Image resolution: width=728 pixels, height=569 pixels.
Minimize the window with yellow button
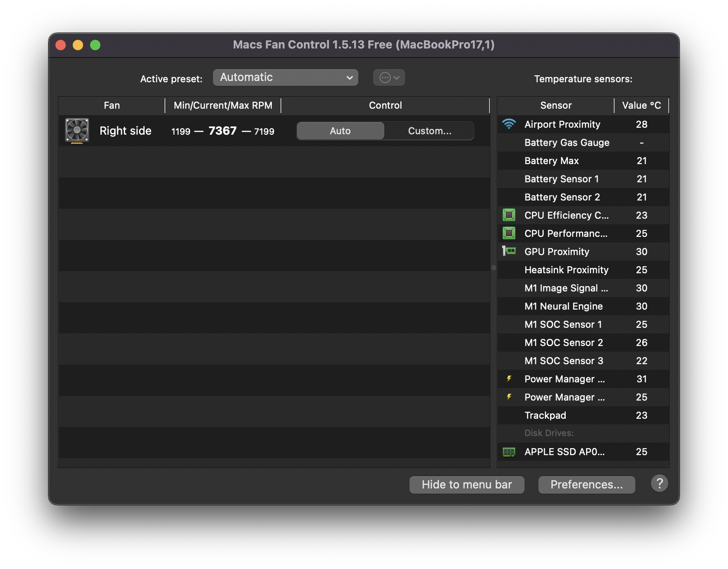78,45
